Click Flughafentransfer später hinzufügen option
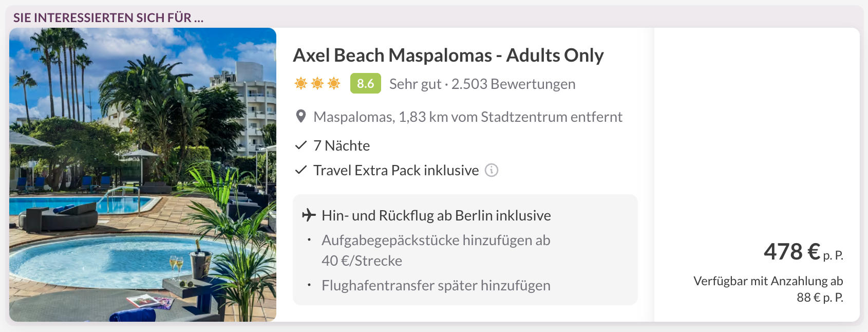The height and width of the screenshot is (332, 868). [x=436, y=285]
